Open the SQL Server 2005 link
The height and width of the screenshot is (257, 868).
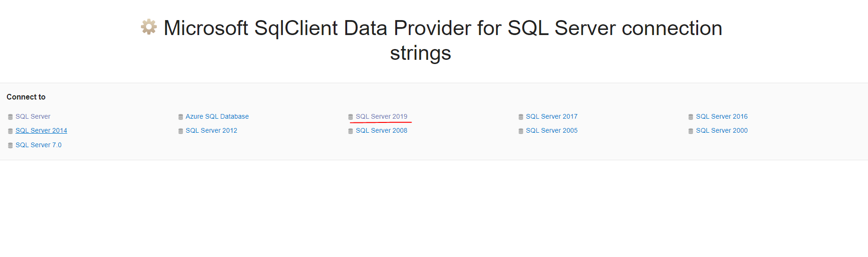point(552,130)
